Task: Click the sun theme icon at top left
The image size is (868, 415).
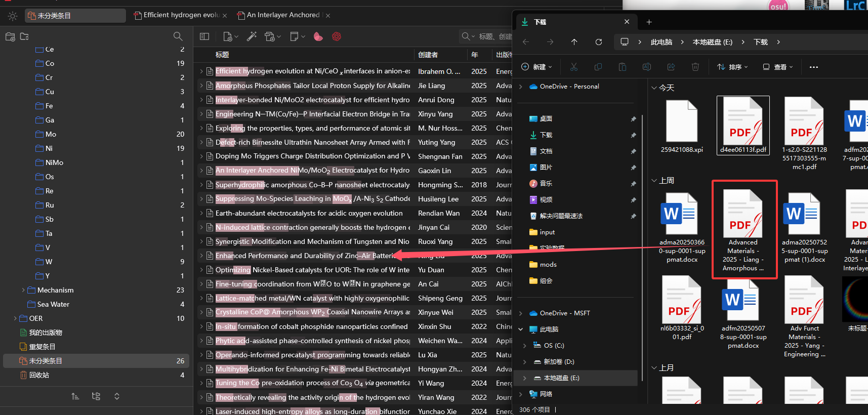Action: [13, 16]
